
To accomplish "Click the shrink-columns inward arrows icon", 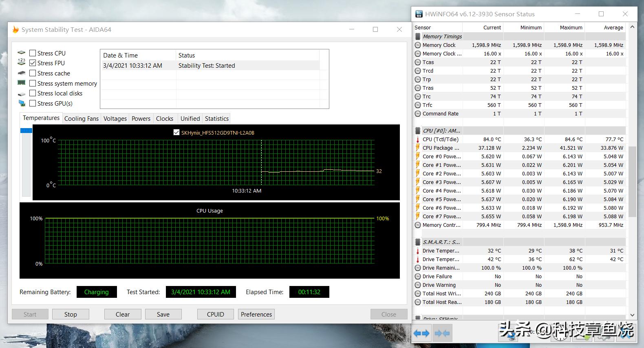I will [442, 333].
